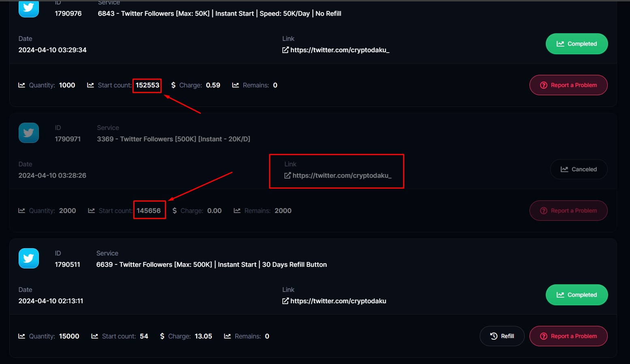630x364 pixels.
Task: Click charge value 0.59
Action: (x=213, y=85)
